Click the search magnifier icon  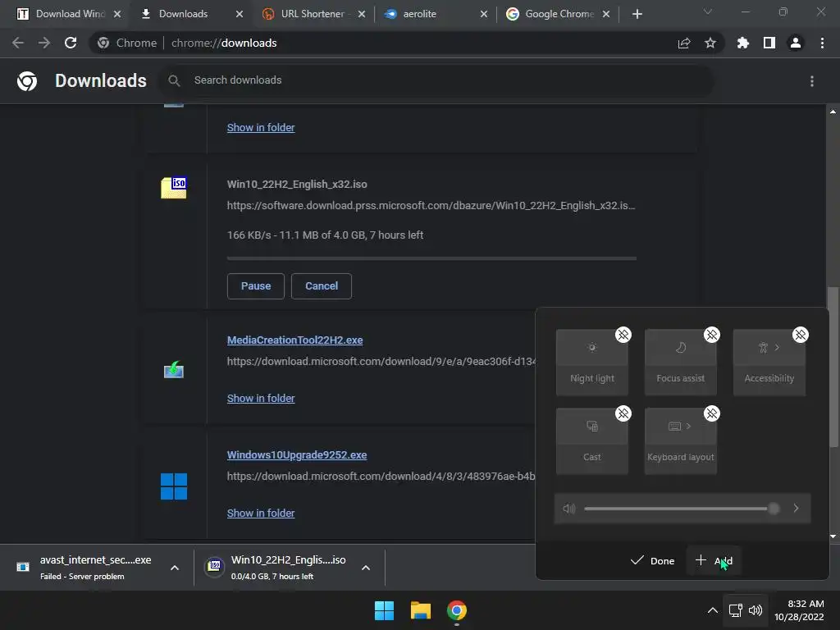pyautogui.click(x=174, y=80)
